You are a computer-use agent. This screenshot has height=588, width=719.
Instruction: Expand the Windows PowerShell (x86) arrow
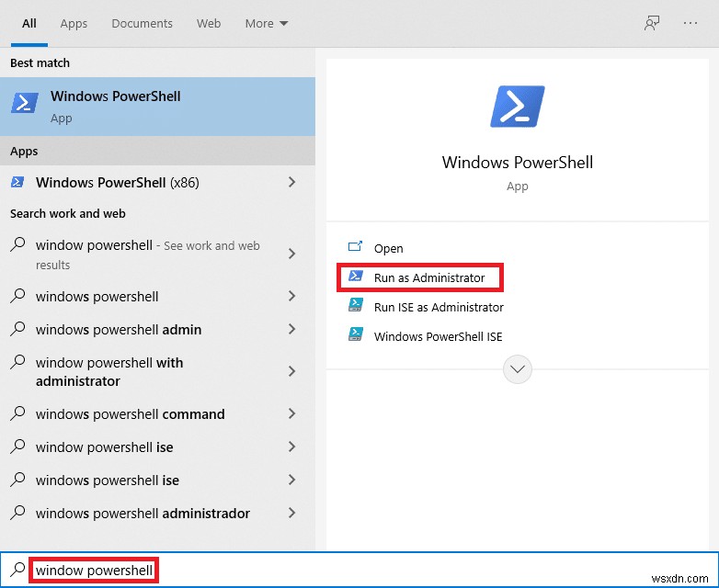(x=292, y=183)
